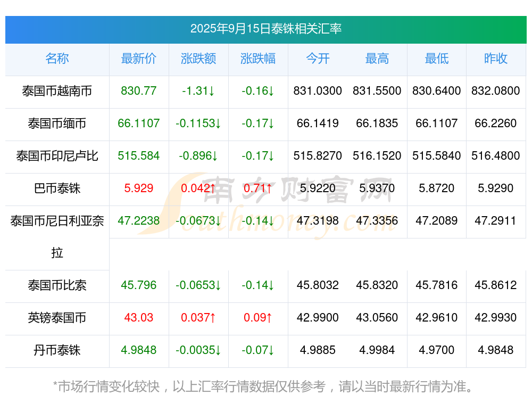Click low value 830.6400
532x403 pixels.
coord(437,91)
